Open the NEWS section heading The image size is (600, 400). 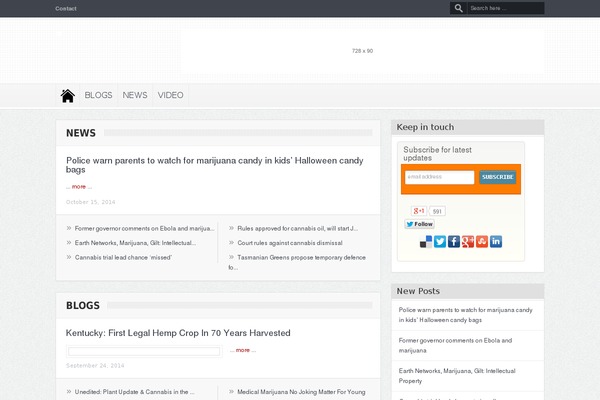click(81, 133)
